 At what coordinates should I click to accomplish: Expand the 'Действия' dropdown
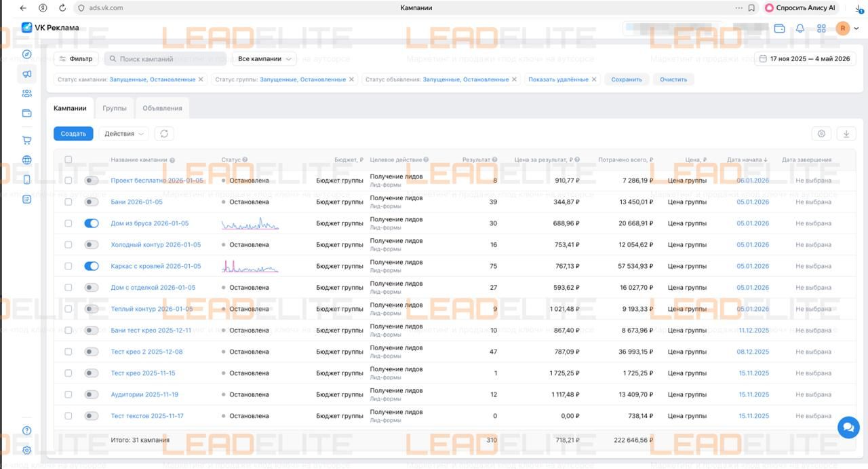[x=123, y=134]
